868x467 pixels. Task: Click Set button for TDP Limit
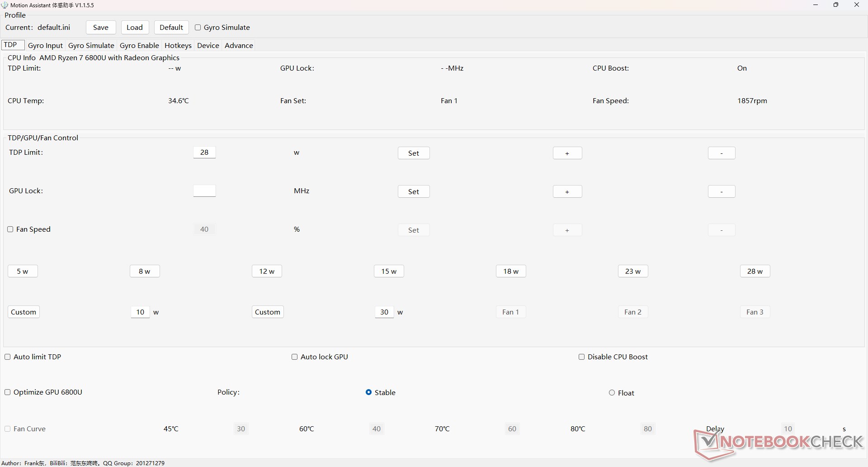(413, 153)
